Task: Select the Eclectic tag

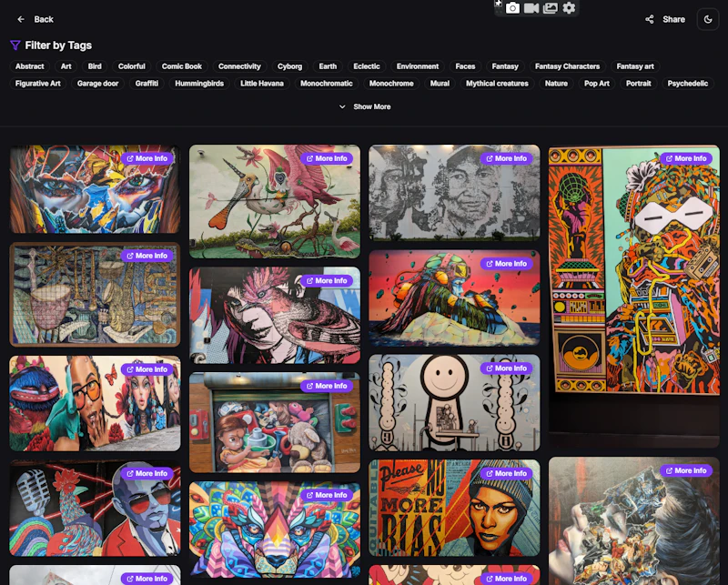Action: click(367, 66)
